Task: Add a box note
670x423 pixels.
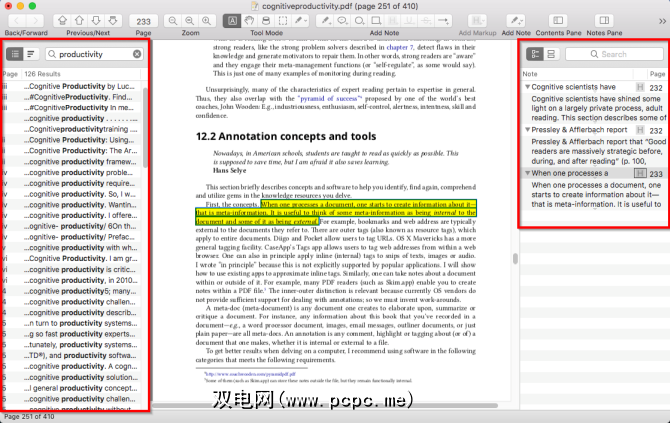Action: coord(376,21)
